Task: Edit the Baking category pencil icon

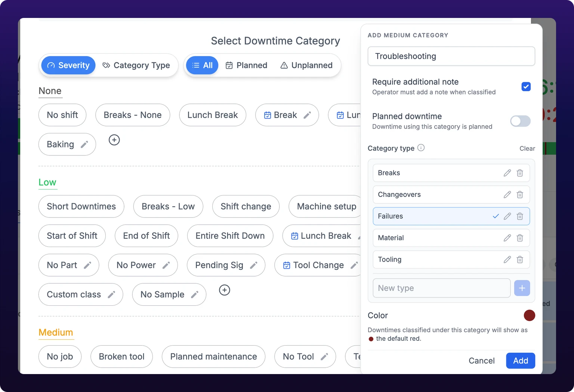Action: click(x=84, y=144)
